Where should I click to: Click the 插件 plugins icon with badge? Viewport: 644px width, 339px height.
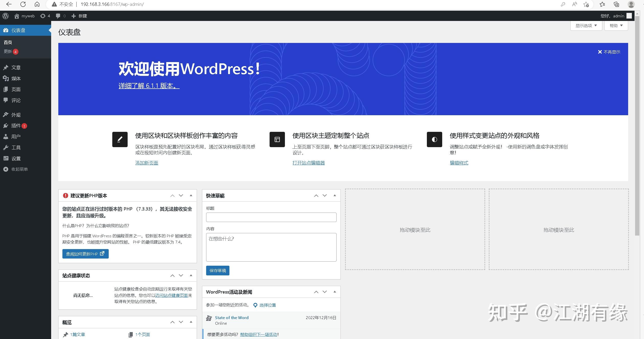(6, 126)
